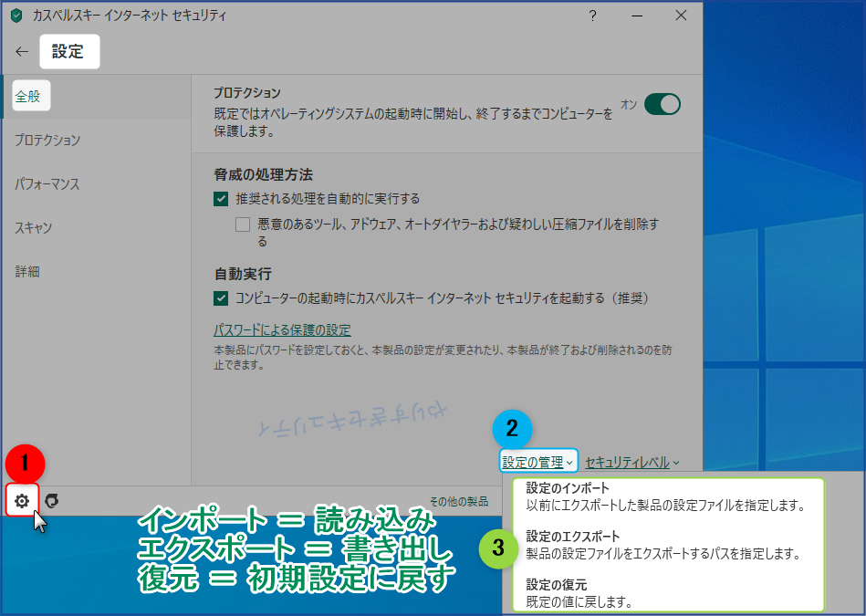Click the settings gear icon
Screen dimensions: 866x616
coord(22,500)
